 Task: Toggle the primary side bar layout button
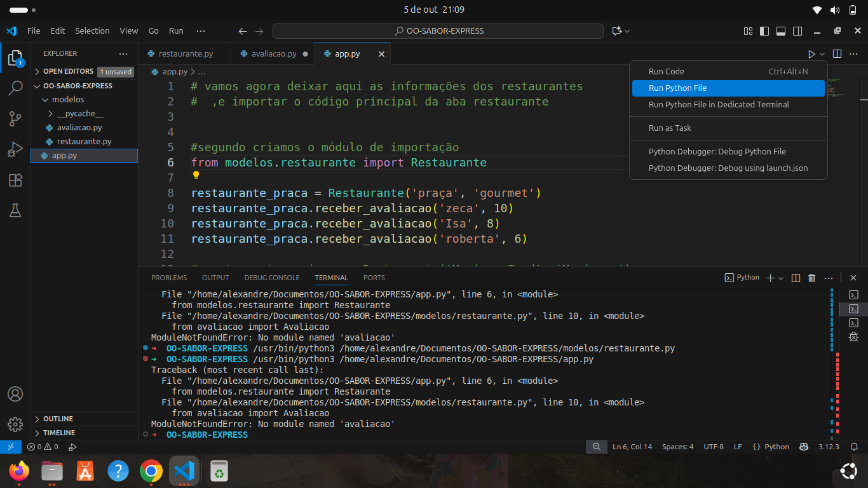[x=764, y=31]
